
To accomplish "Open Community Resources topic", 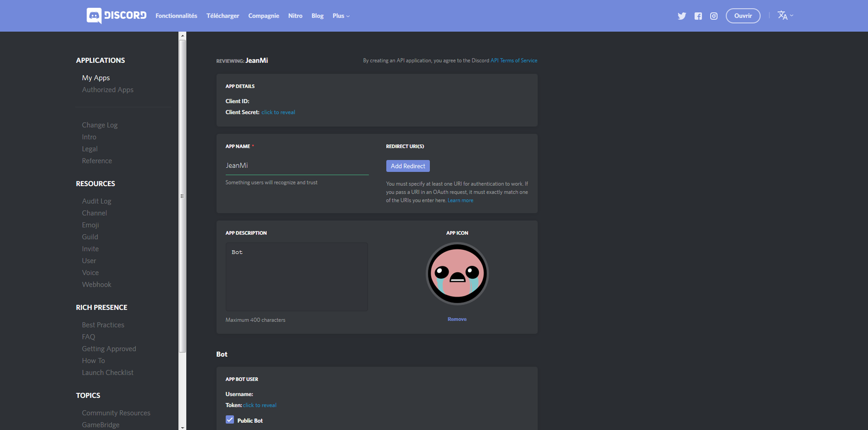I will [x=116, y=413].
